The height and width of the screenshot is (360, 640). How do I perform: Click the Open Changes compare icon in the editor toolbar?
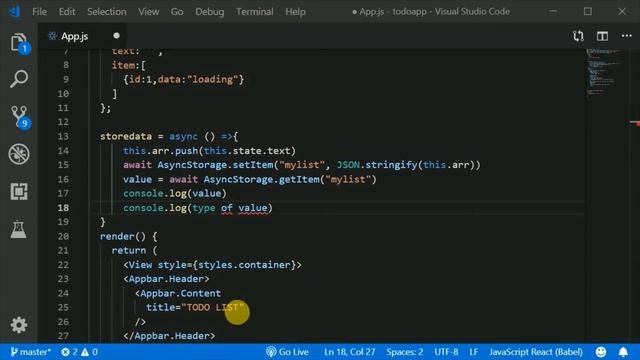point(578,36)
